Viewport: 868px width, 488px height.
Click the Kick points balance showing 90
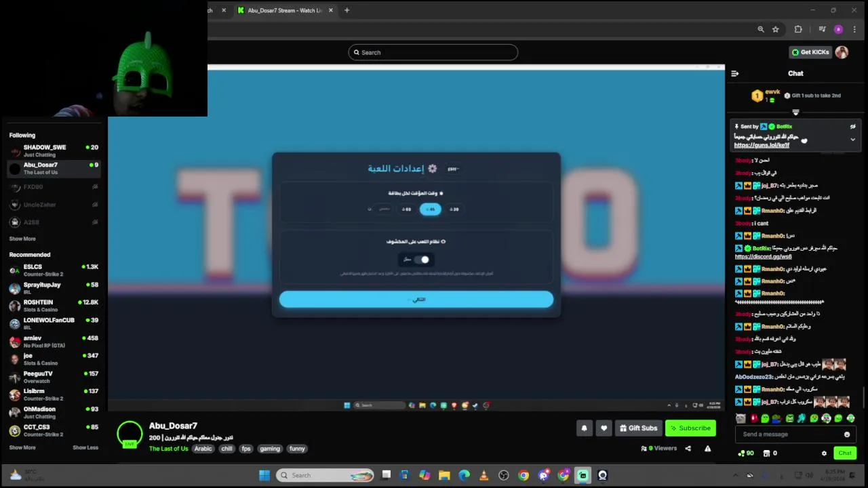coord(746,453)
